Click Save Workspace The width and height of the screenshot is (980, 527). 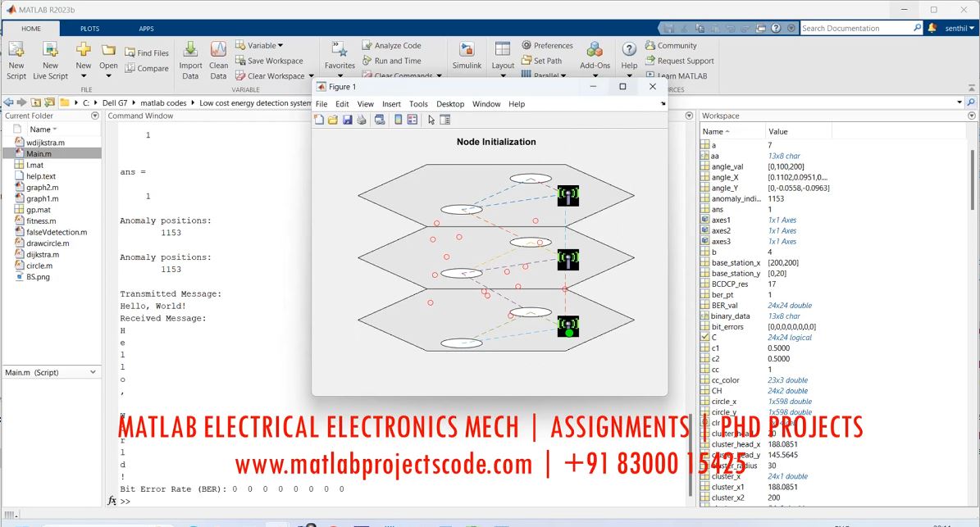pyautogui.click(x=269, y=61)
